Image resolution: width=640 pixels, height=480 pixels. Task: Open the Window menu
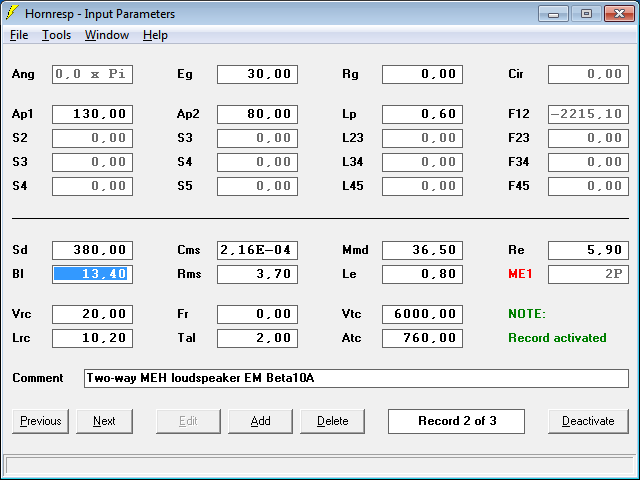pyautogui.click(x=106, y=35)
